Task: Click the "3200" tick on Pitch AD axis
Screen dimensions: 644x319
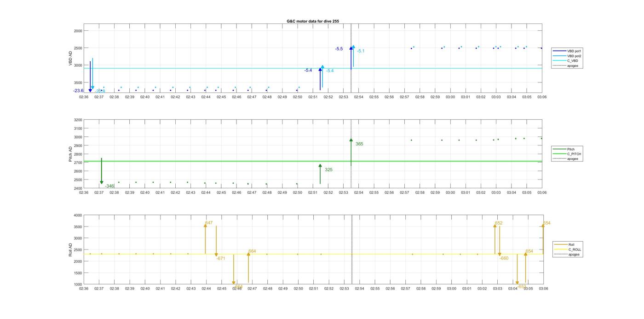Action: point(78,120)
